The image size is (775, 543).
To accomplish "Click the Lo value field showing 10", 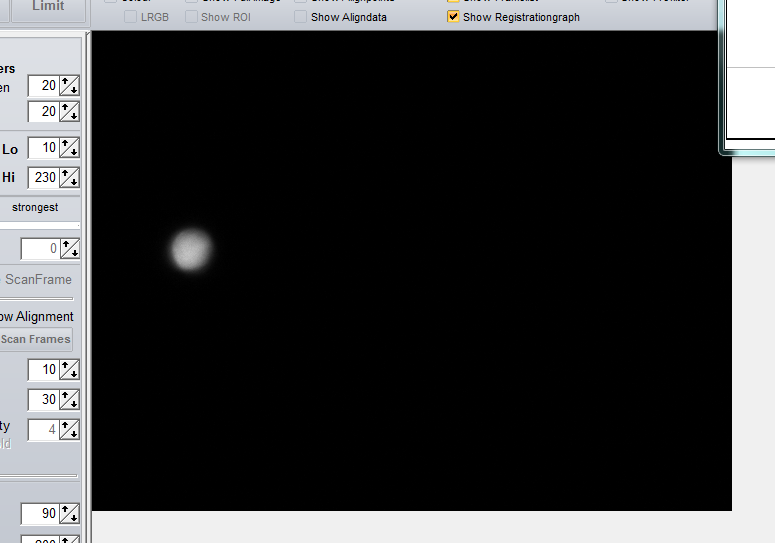I will (43, 148).
